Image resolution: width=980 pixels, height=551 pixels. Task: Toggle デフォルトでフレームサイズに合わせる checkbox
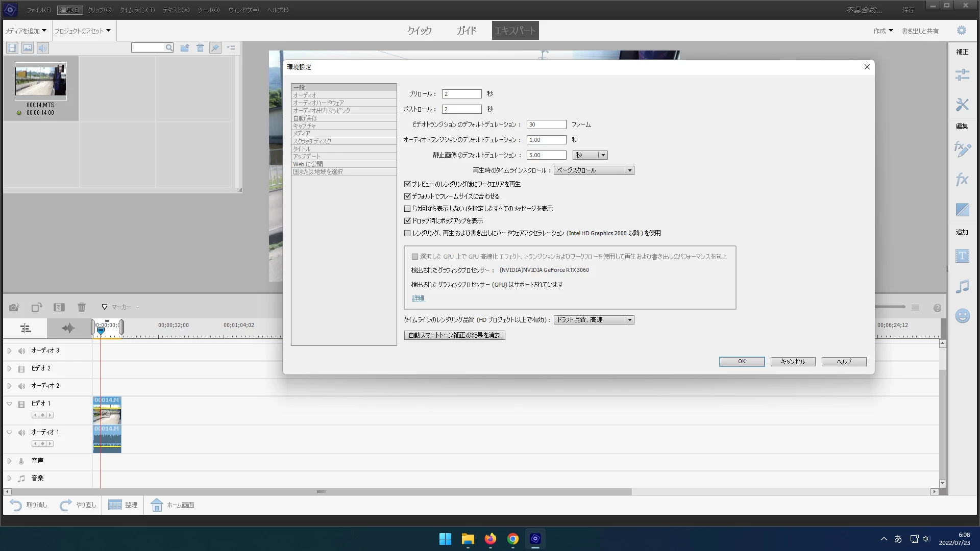(x=407, y=196)
